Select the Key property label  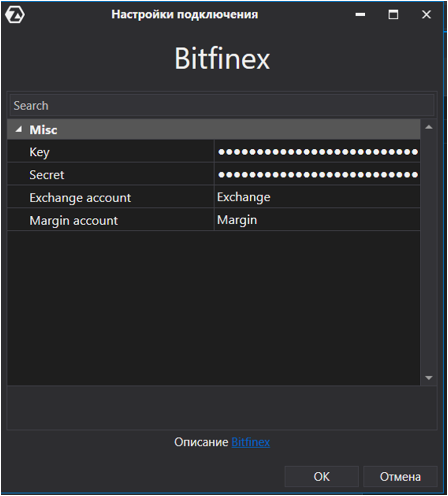click(39, 152)
